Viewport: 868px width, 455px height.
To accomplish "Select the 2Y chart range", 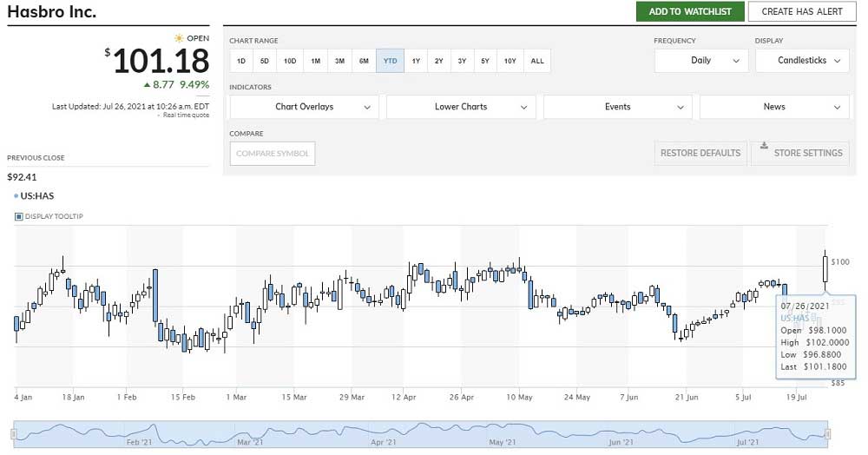I will tap(439, 61).
